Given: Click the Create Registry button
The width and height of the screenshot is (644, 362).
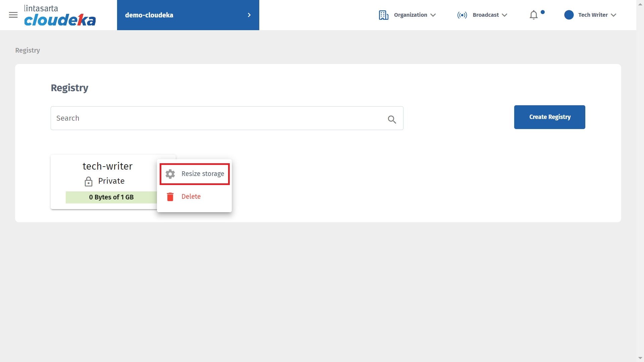Looking at the screenshot, I should pyautogui.click(x=549, y=117).
